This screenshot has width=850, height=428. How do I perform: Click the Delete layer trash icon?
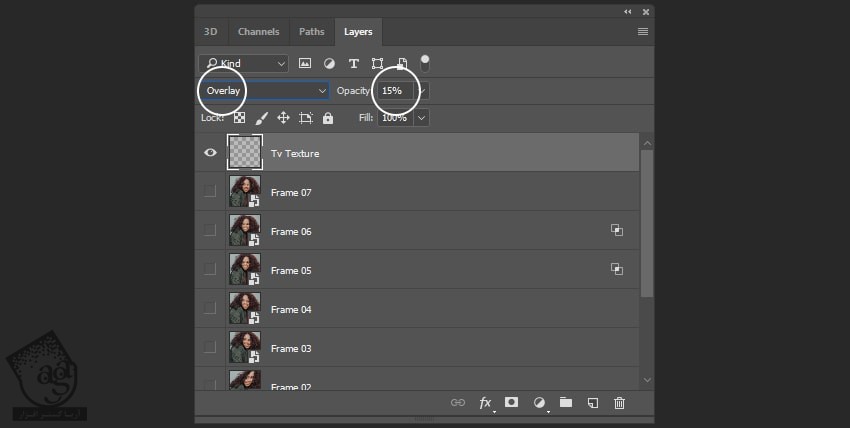pos(619,403)
